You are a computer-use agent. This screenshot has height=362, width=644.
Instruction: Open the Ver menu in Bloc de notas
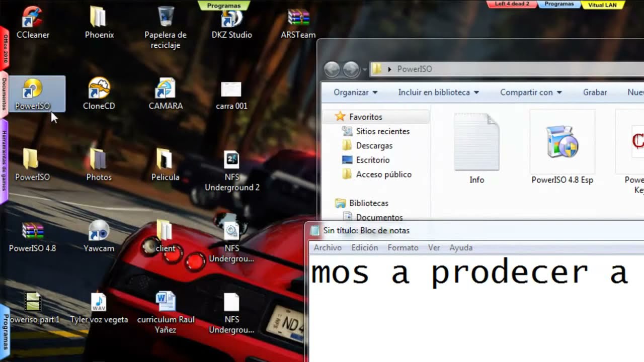434,248
